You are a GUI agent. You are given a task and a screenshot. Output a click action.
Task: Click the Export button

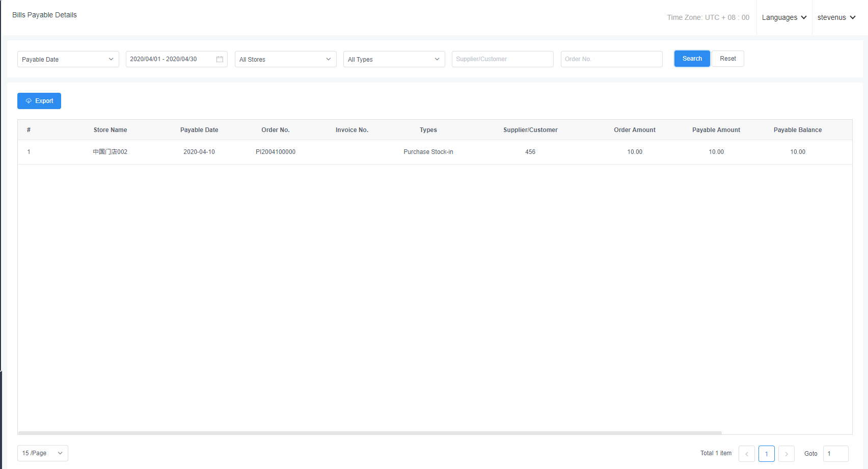[39, 101]
